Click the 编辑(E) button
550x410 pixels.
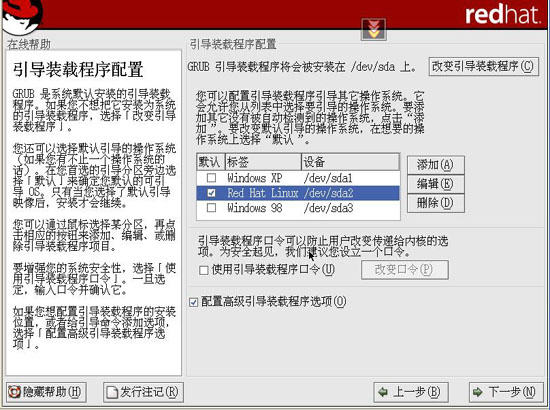pyautogui.click(x=436, y=184)
